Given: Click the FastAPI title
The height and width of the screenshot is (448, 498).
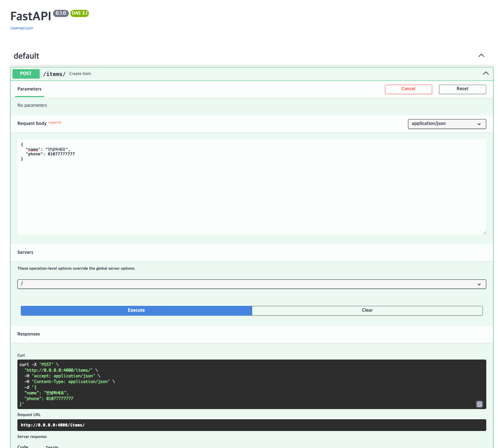Looking at the screenshot, I should point(31,16).
